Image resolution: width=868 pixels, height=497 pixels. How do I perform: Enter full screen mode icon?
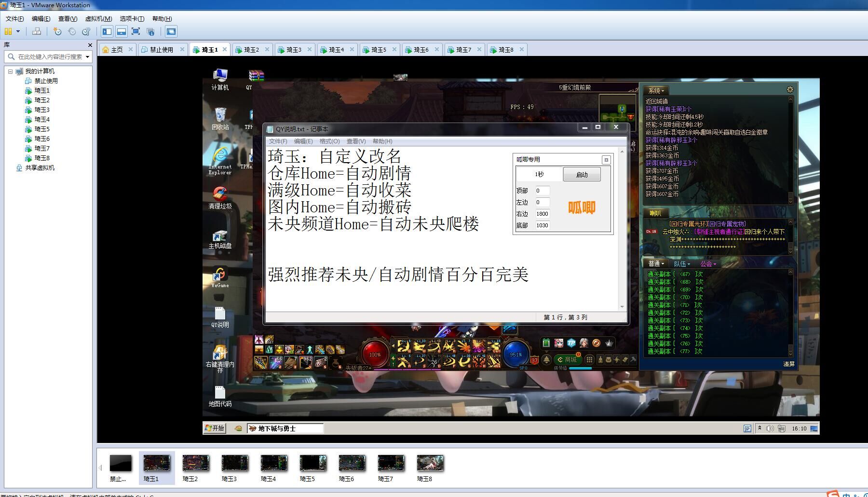click(x=136, y=31)
